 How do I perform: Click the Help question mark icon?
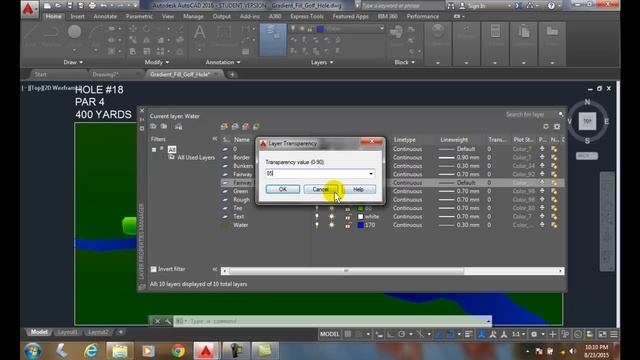pyautogui.click(x=551, y=6)
